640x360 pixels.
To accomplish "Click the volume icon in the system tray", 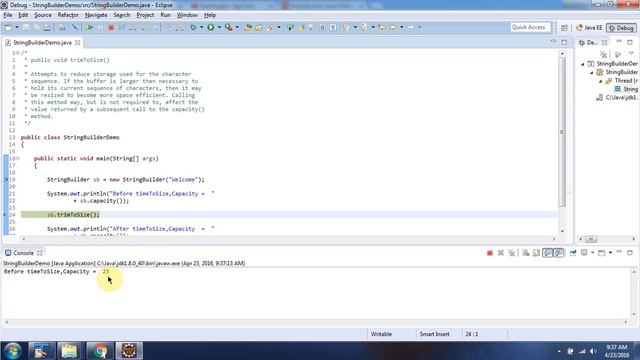I will click(593, 351).
